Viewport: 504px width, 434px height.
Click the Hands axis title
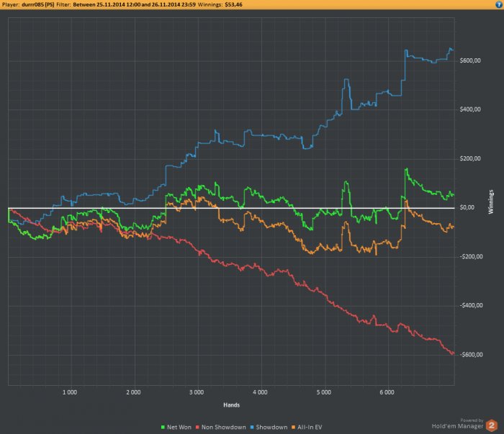click(231, 405)
